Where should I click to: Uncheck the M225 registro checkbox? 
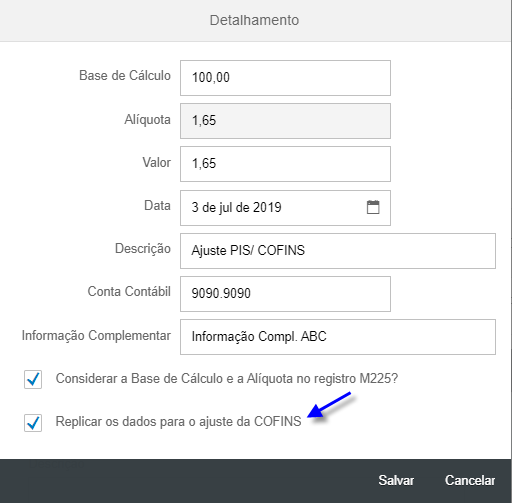33,379
